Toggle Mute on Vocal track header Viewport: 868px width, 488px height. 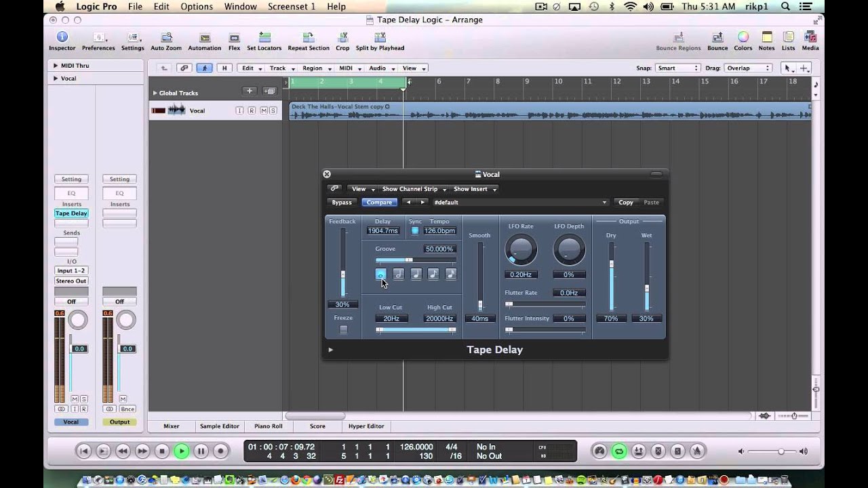[263, 110]
